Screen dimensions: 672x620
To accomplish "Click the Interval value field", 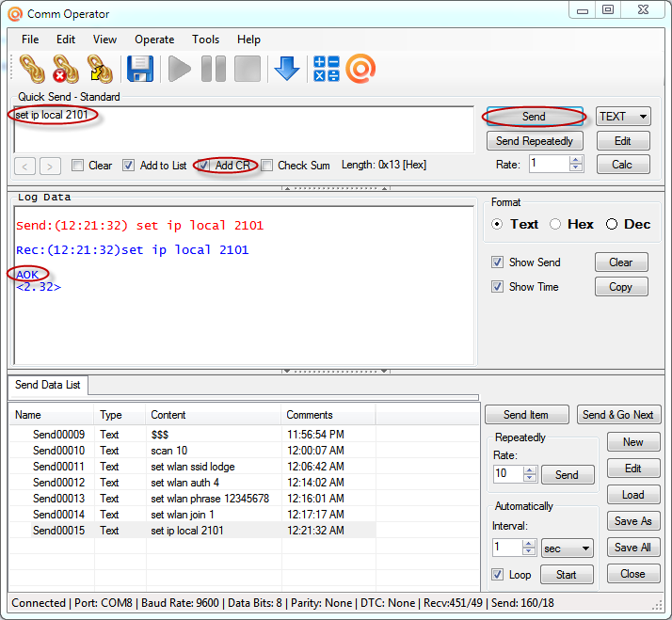I will tap(507, 548).
